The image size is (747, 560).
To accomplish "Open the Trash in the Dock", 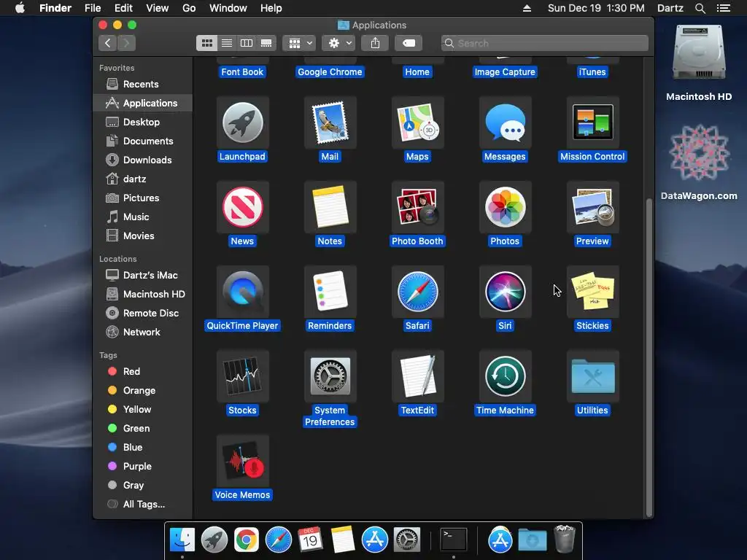I will (x=565, y=539).
